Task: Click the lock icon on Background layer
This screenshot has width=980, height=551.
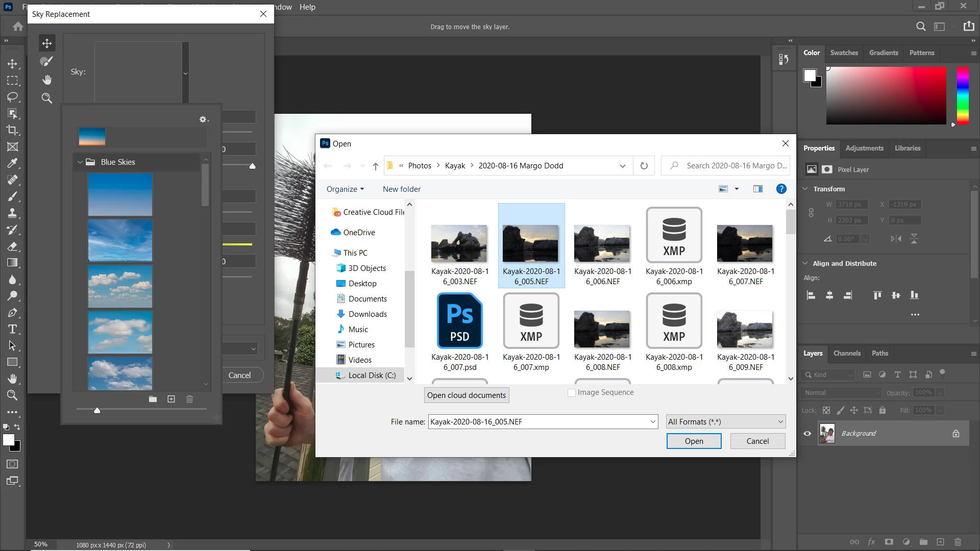Action: pos(955,434)
